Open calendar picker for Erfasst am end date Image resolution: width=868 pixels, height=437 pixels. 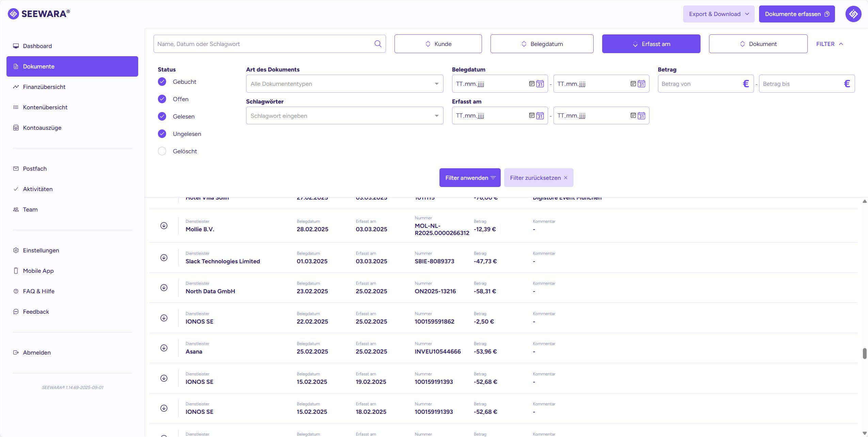coord(641,116)
